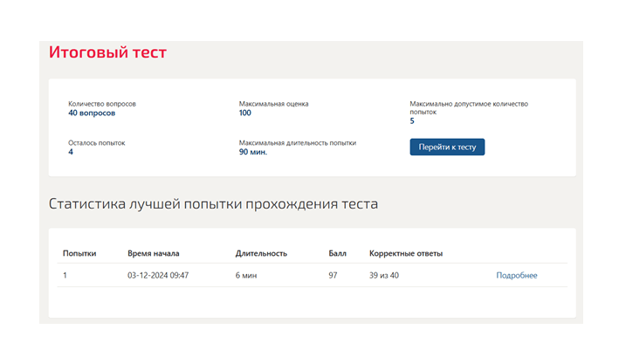
Task: Click the 'Максимальная длительность попытки' label
Action: (x=297, y=143)
